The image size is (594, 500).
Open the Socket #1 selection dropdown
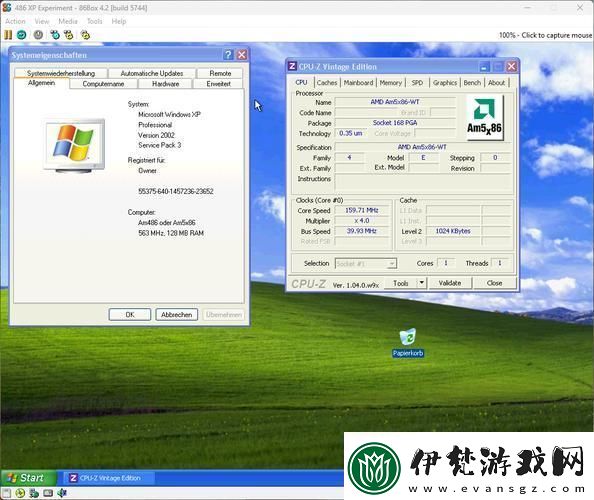[366, 264]
